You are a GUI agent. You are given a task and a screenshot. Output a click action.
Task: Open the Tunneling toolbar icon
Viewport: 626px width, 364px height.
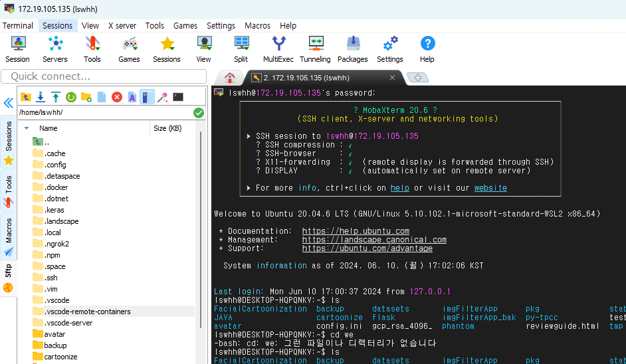(316, 49)
